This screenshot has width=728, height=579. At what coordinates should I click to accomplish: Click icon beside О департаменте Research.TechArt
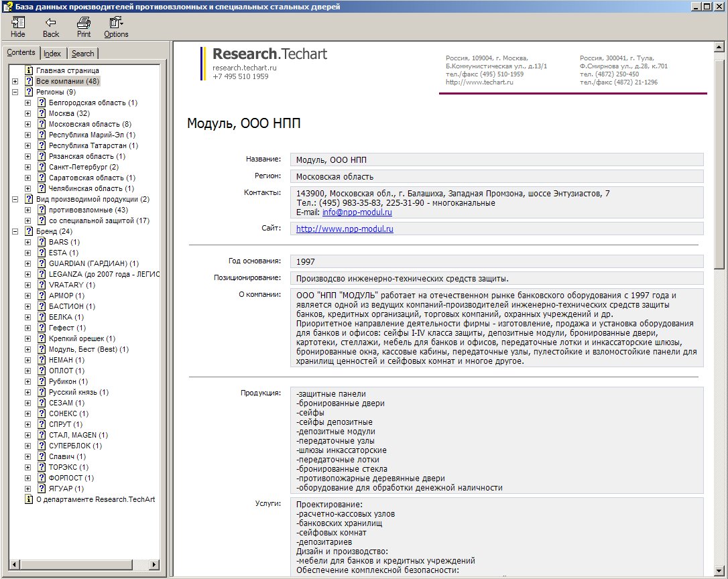[29, 499]
